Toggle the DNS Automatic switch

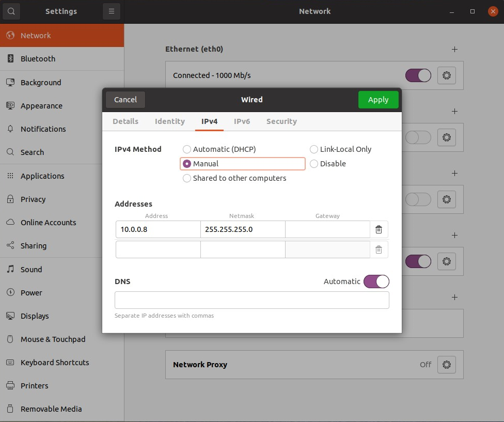point(376,282)
